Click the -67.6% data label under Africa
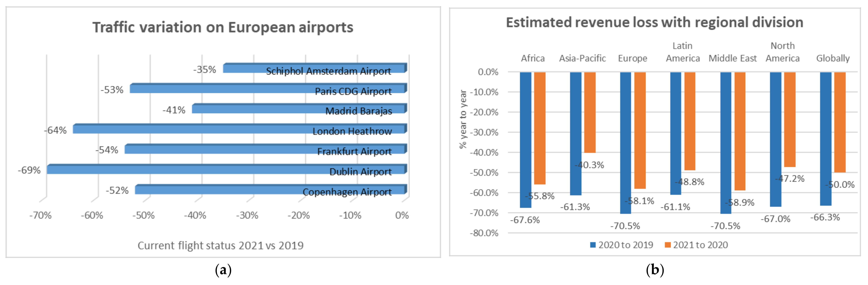 click(525, 220)
